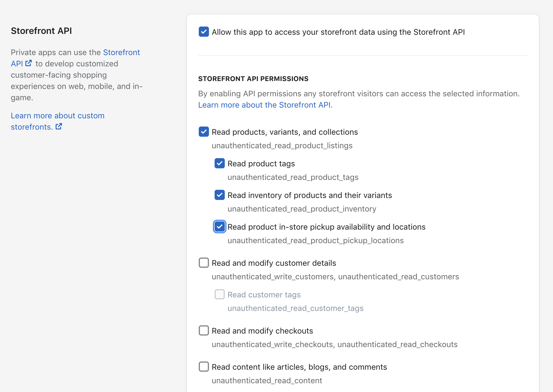Click the unauthenticated_read_product_listings scope text
This screenshot has height=392, width=553.
pyautogui.click(x=282, y=146)
